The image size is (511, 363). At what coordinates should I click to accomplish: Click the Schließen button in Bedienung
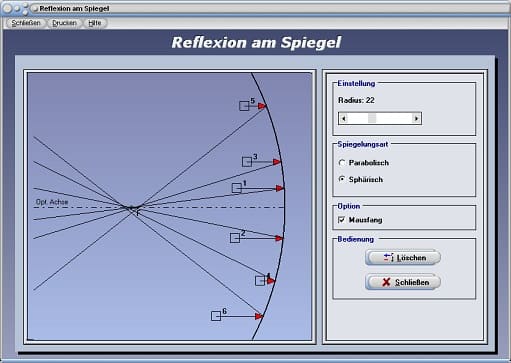click(x=403, y=282)
